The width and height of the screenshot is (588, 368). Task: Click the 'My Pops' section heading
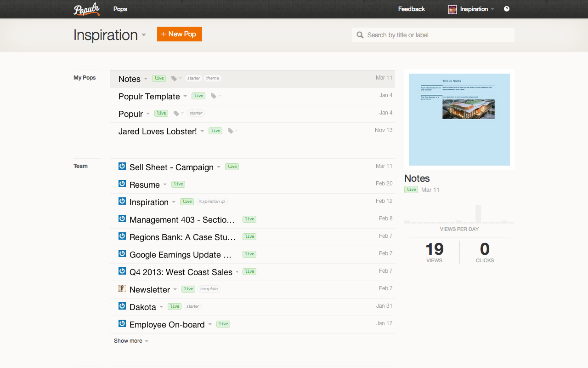tap(85, 78)
